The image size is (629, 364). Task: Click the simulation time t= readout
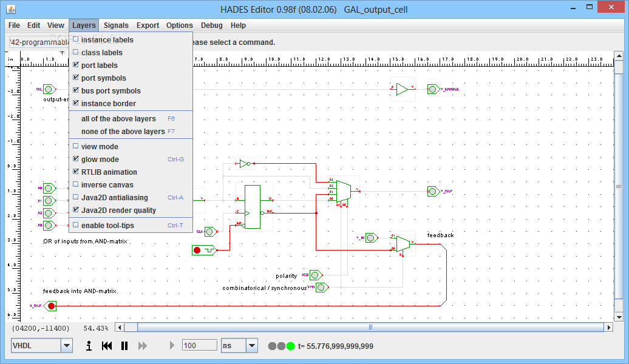tap(335, 346)
